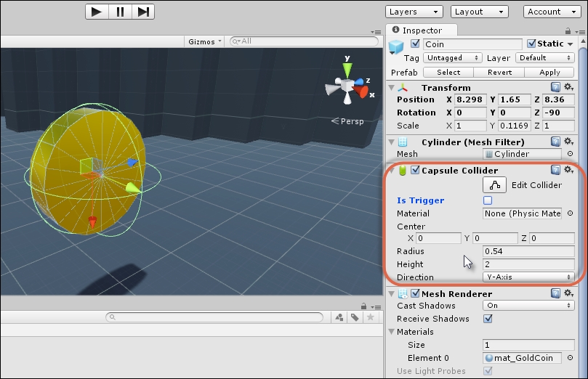Click the prefab Apply button
This screenshot has width=588, height=379.
coord(549,72)
